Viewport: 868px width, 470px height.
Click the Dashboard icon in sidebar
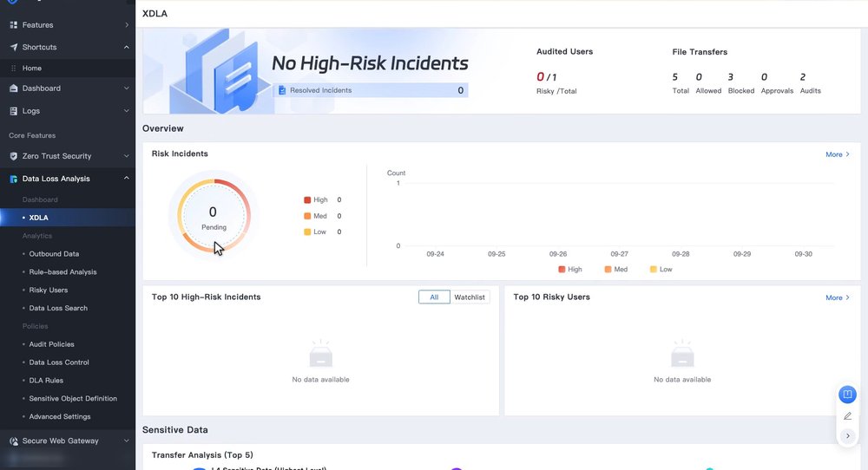pos(14,88)
